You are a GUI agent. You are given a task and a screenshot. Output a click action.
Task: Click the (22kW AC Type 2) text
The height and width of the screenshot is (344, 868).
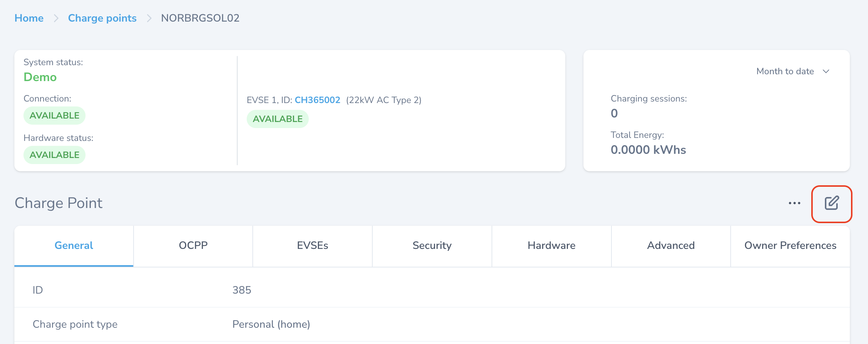384,100
